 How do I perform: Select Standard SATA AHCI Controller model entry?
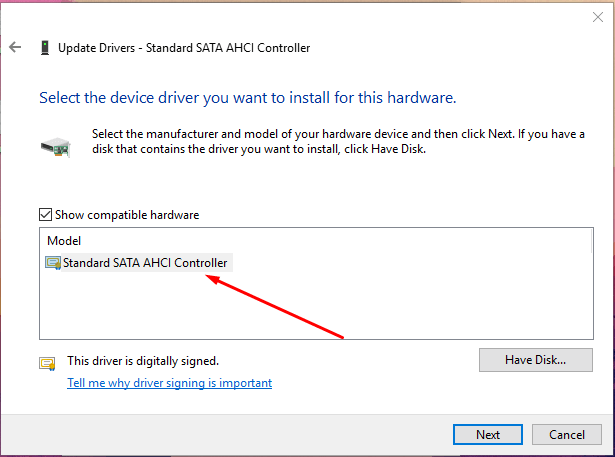[x=139, y=263]
